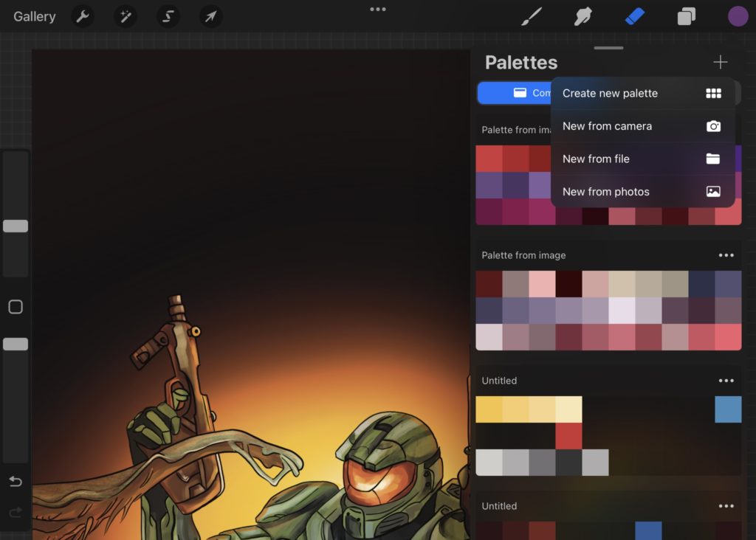Tap the brush opacity slider handle
Viewport: 756px width, 540px height.
16,344
